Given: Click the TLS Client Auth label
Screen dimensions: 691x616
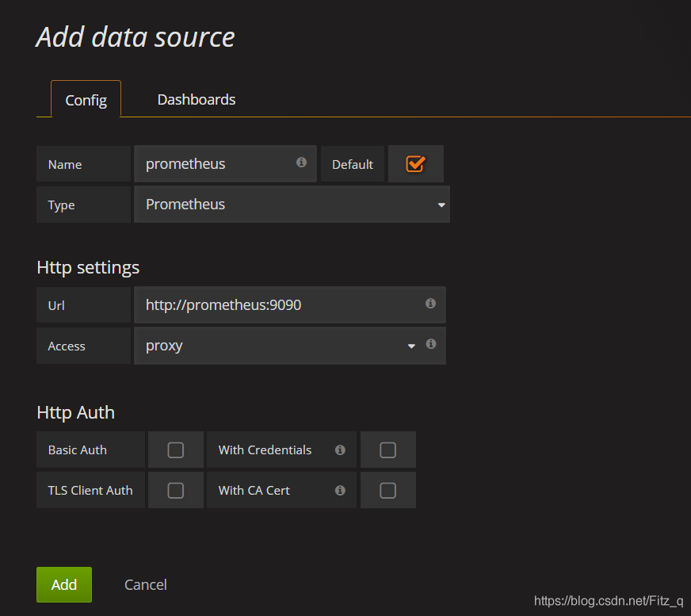Looking at the screenshot, I should tap(90, 490).
